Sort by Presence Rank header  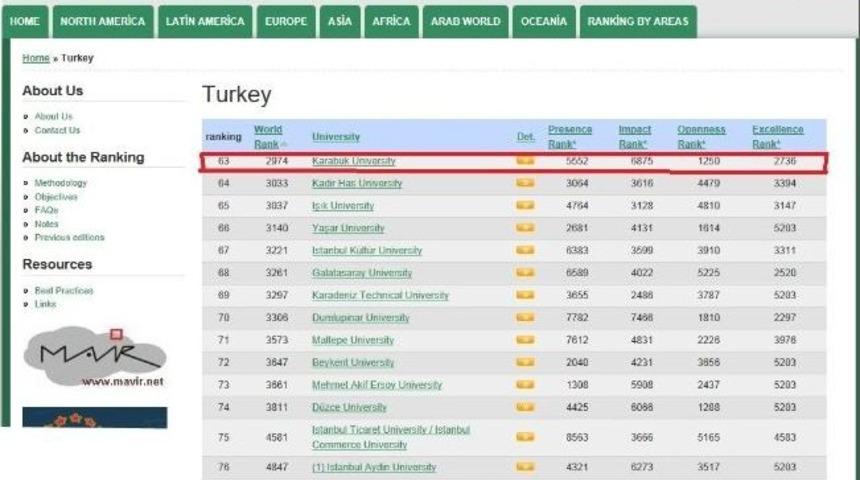(x=570, y=137)
